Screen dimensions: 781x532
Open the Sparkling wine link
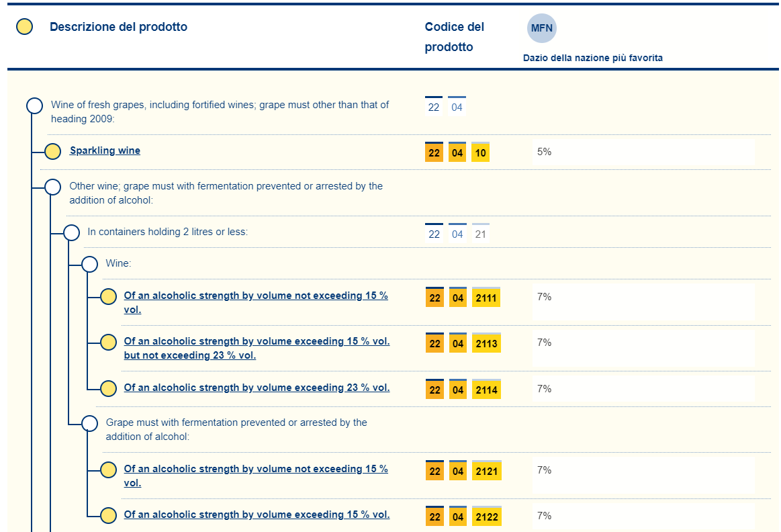105,150
